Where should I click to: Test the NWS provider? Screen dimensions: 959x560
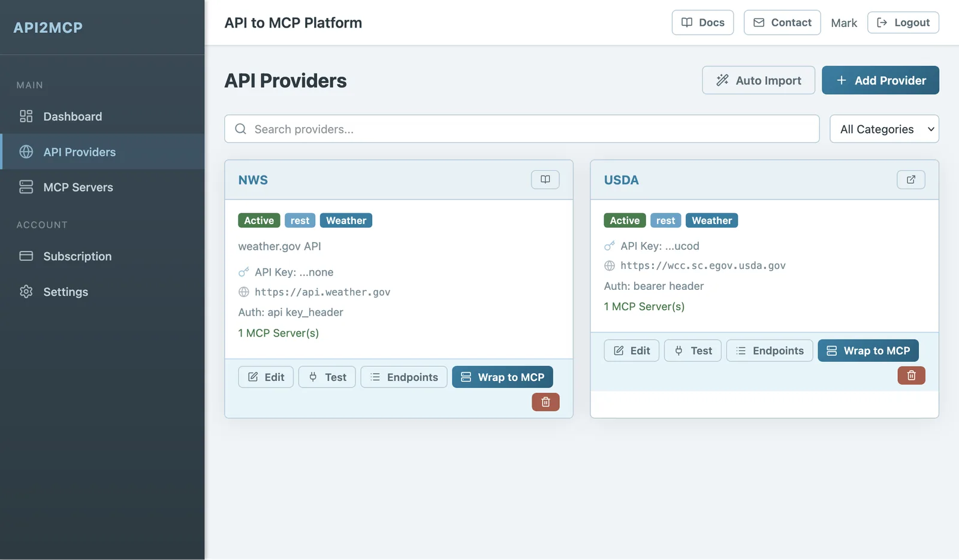tap(327, 377)
